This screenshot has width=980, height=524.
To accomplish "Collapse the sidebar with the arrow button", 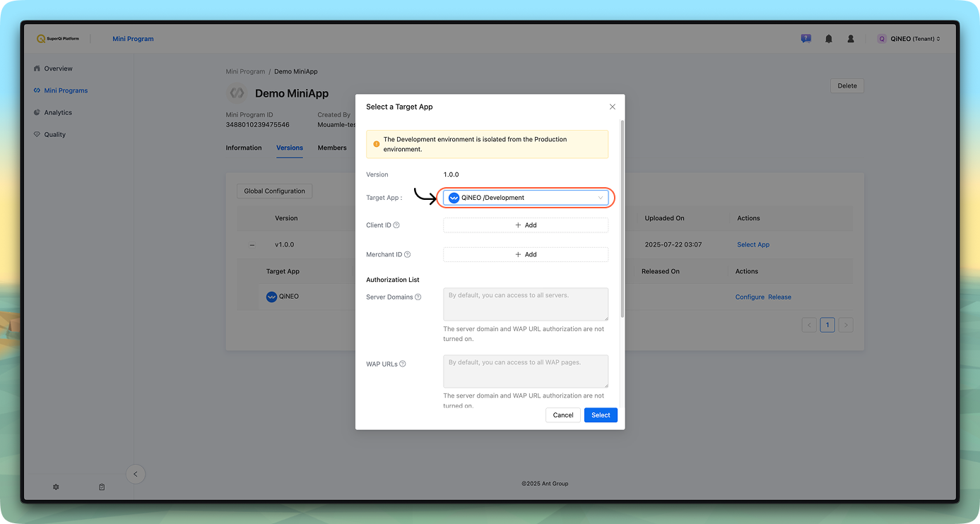I will click(x=136, y=474).
